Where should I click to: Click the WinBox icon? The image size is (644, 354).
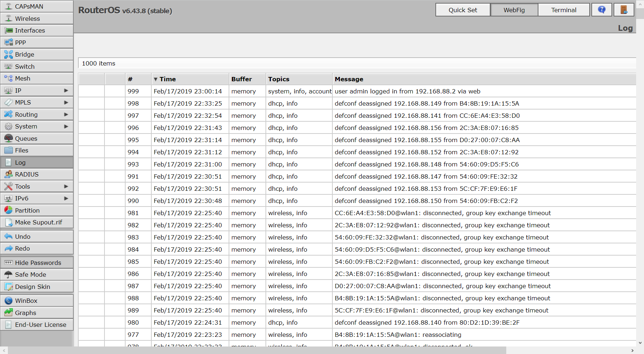(x=9, y=301)
